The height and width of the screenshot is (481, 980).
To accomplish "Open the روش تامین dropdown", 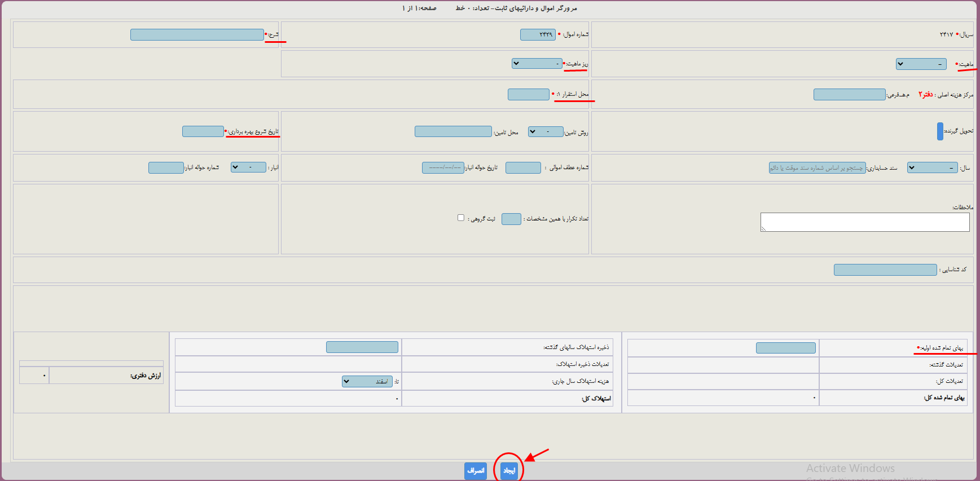I will point(545,131).
